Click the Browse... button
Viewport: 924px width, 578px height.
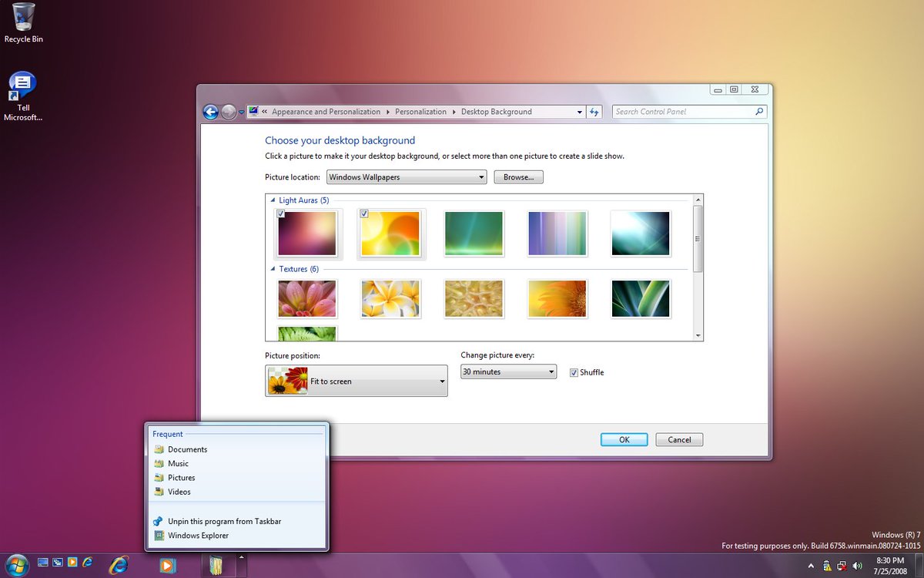pos(518,177)
